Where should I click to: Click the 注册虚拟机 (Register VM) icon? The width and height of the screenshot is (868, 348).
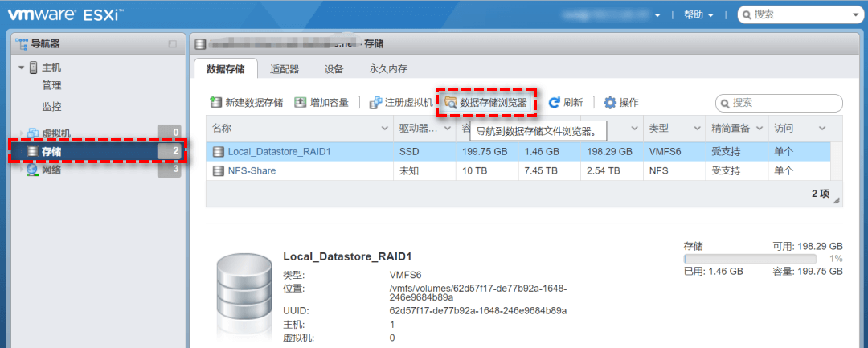375,103
